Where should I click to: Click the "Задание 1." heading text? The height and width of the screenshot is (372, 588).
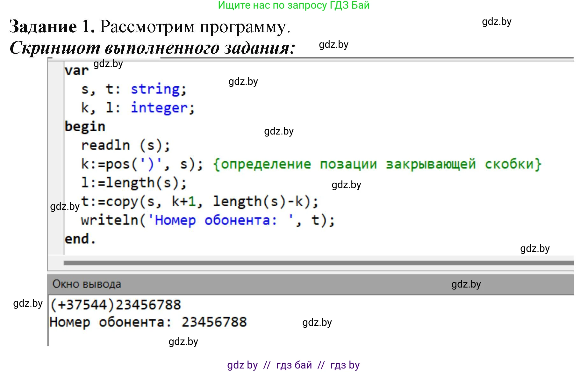click(52, 26)
